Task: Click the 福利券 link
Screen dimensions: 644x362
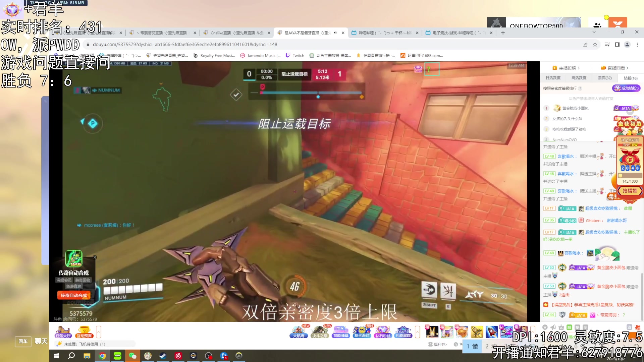Action: (438, 344)
